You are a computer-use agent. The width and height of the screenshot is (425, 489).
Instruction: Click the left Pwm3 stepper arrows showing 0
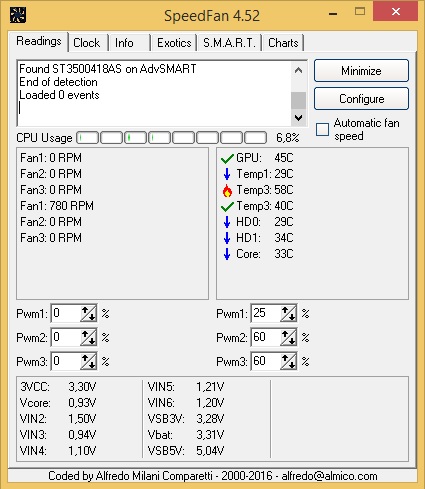click(x=88, y=361)
